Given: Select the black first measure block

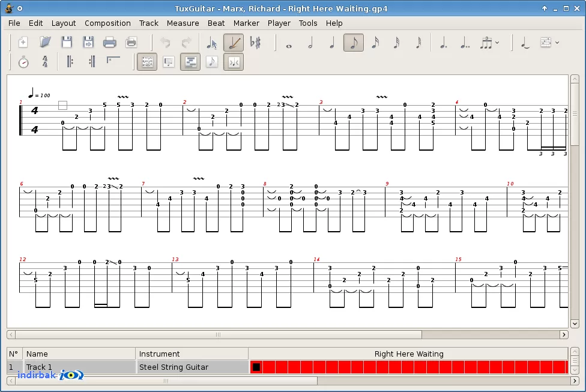Looking at the screenshot, I should 256,367.
